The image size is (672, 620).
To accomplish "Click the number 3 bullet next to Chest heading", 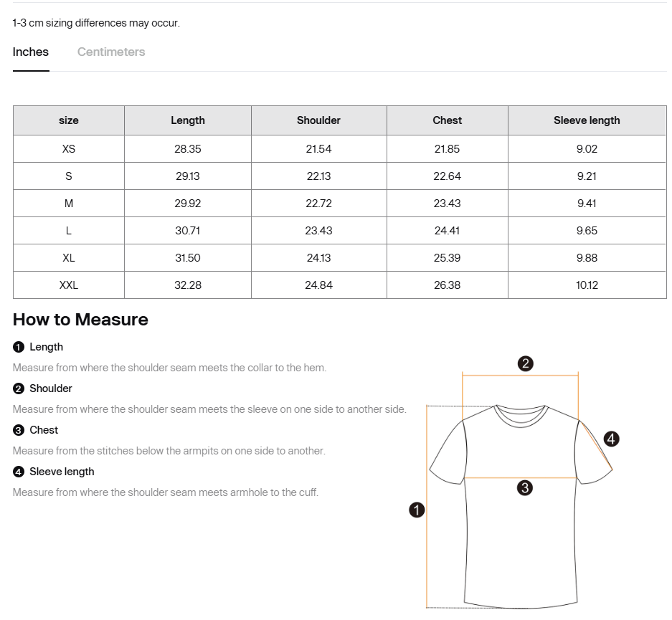I will point(19,430).
